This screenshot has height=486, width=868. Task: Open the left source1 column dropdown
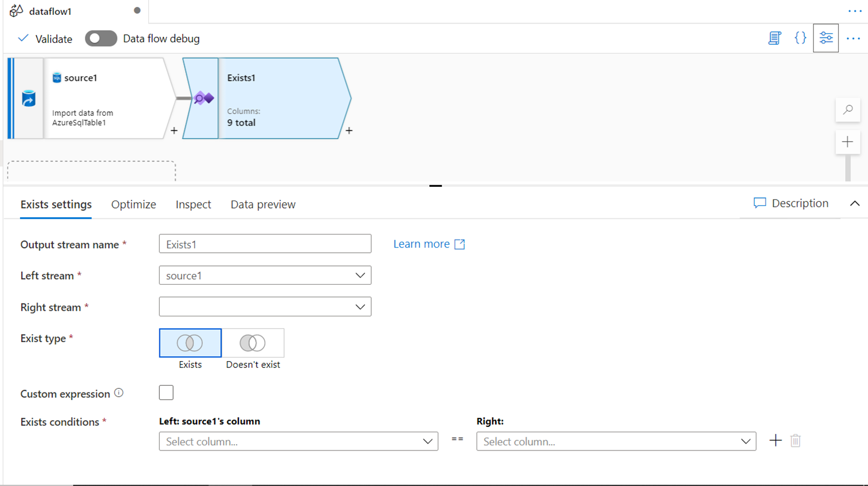coord(298,441)
